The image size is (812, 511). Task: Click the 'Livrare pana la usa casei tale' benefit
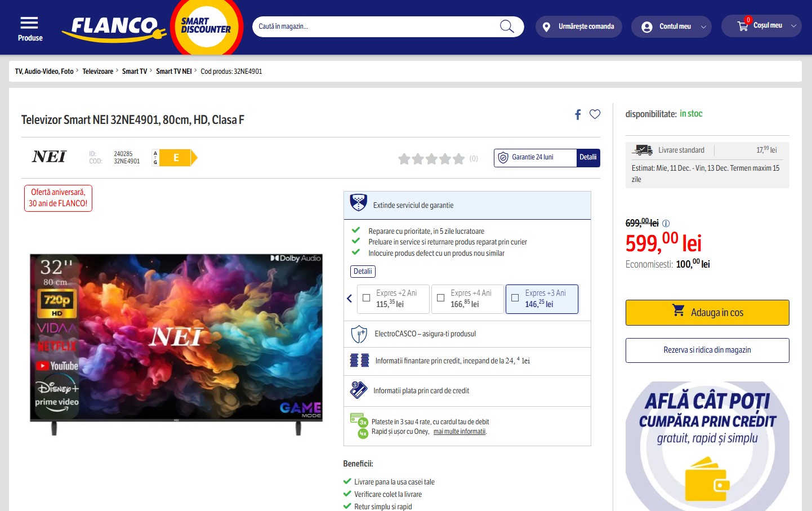394,482
